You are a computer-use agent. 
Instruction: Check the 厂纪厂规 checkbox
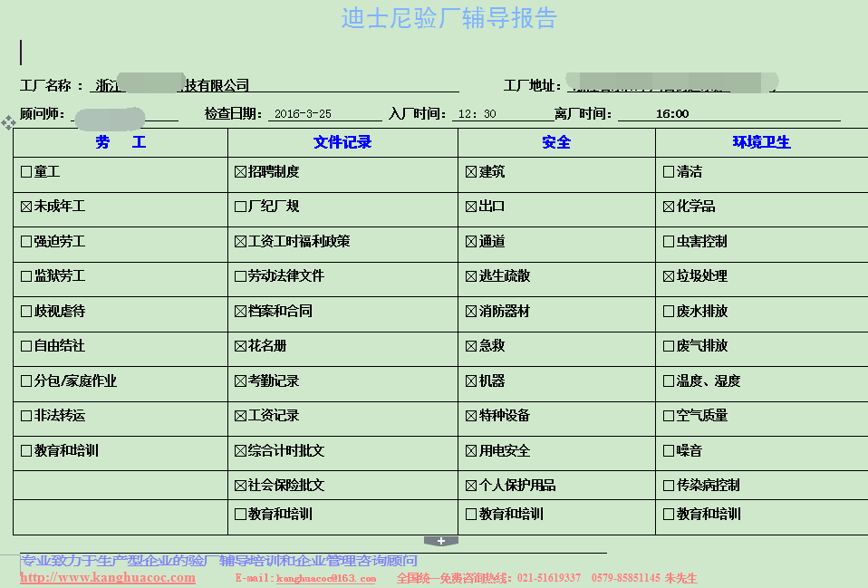point(240,207)
